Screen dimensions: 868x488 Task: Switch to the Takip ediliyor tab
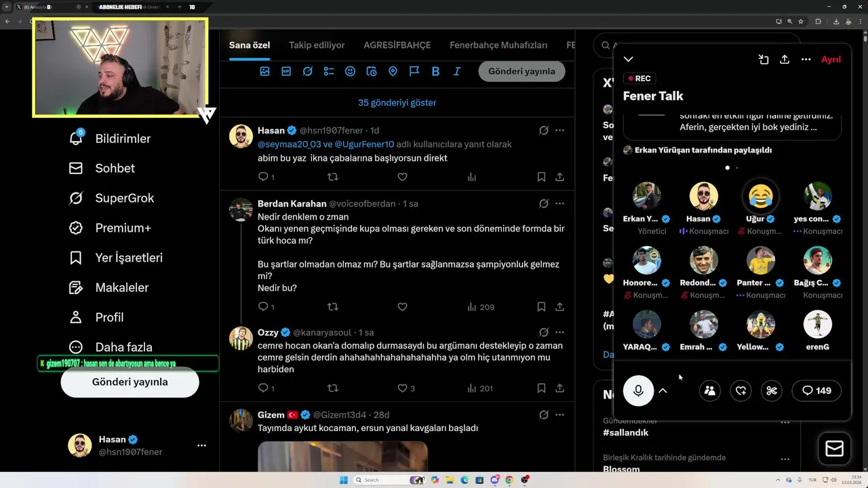[x=317, y=45]
